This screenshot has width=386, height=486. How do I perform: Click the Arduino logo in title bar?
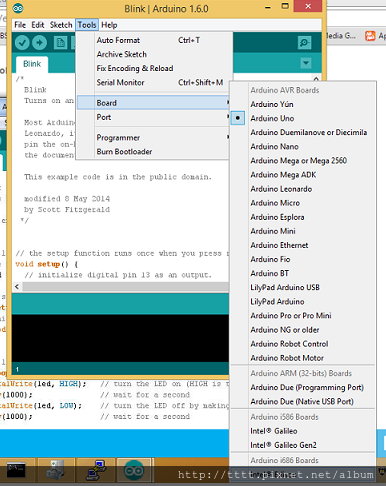(x=18, y=8)
